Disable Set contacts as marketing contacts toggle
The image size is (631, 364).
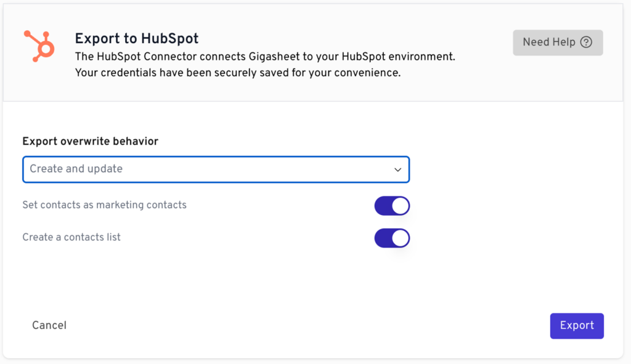pyautogui.click(x=392, y=206)
